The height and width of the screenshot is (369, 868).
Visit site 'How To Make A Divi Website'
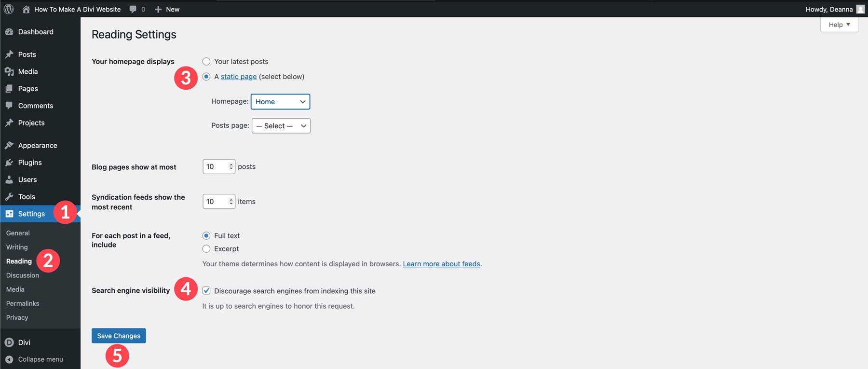coord(77,9)
